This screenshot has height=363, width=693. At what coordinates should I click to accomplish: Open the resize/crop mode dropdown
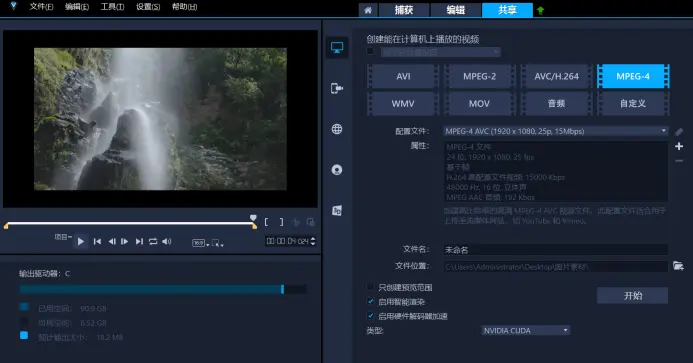217,243
